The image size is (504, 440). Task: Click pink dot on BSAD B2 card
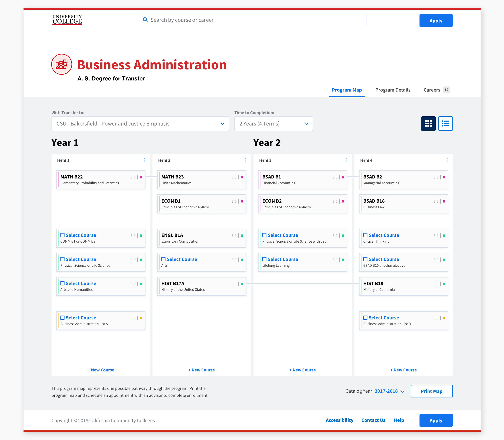444,177
